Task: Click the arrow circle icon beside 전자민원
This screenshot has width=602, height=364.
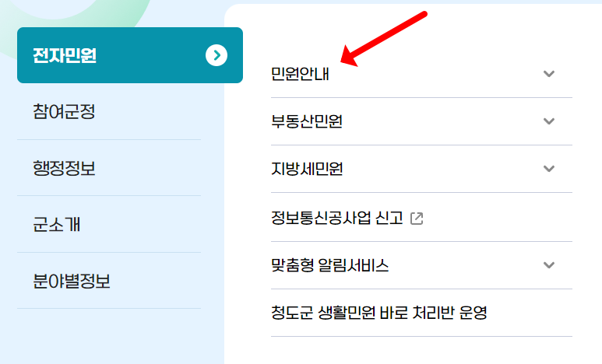Action: click(x=217, y=55)
